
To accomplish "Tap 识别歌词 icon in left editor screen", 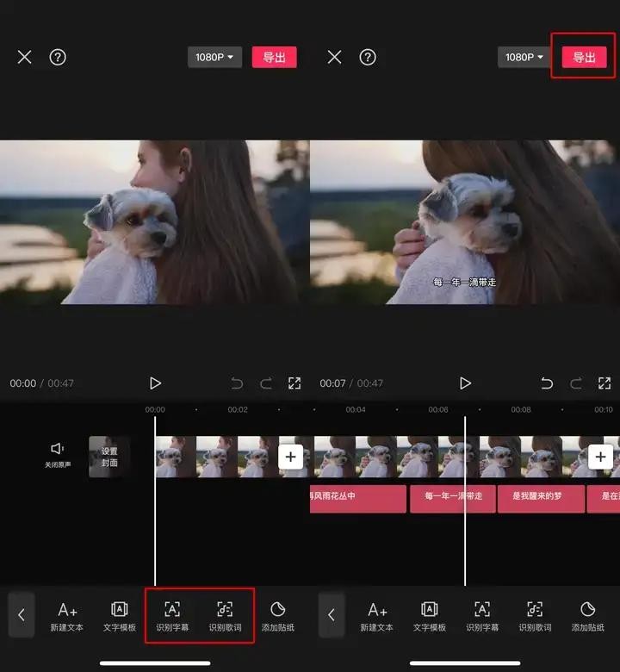I will (225, 615).
